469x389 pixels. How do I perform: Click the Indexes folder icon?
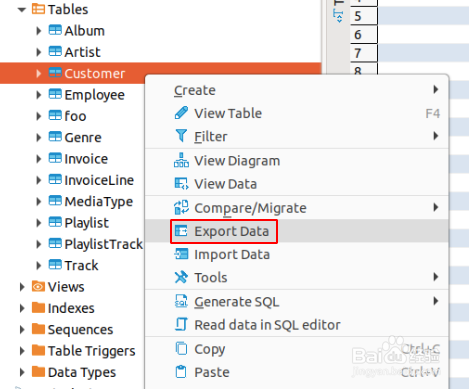click(38, 308)
